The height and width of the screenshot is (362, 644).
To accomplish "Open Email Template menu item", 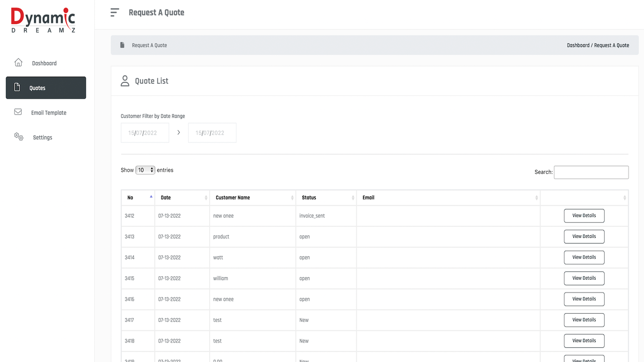I will point(49,113).
